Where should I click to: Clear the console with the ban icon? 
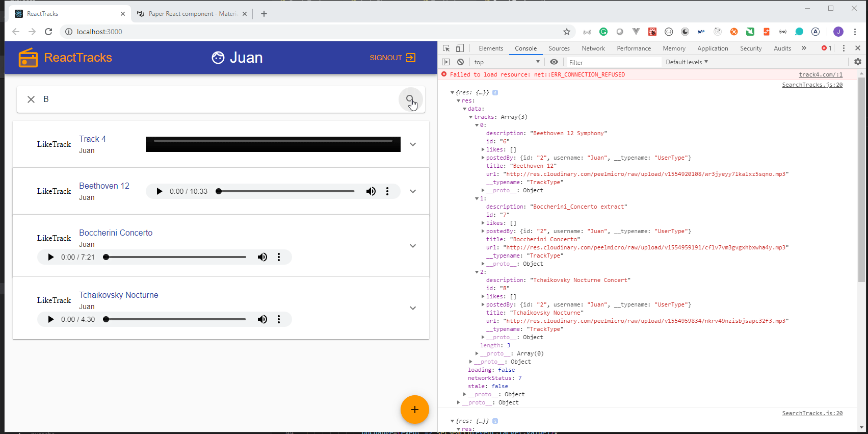(460, 62)
